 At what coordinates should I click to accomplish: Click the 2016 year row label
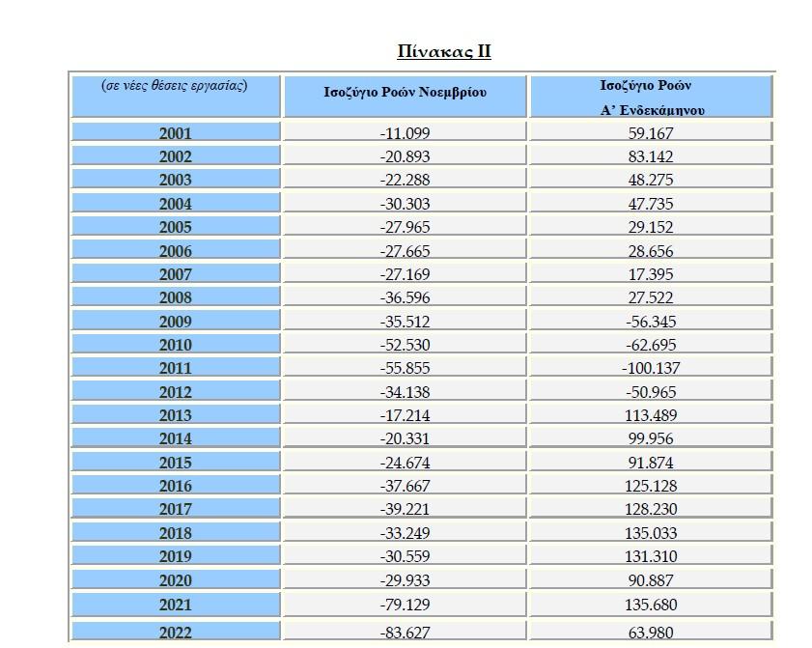176,485
